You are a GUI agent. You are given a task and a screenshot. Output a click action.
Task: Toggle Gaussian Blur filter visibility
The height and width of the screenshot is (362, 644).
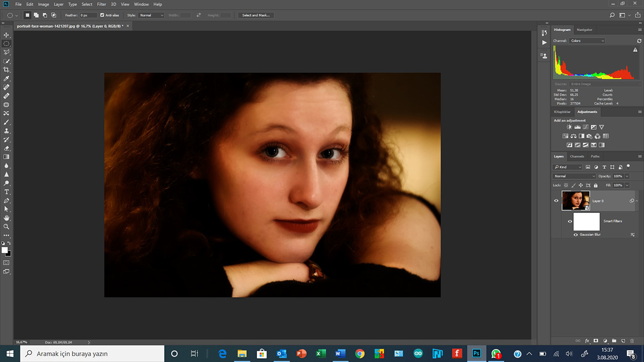(x=576, y=235)
